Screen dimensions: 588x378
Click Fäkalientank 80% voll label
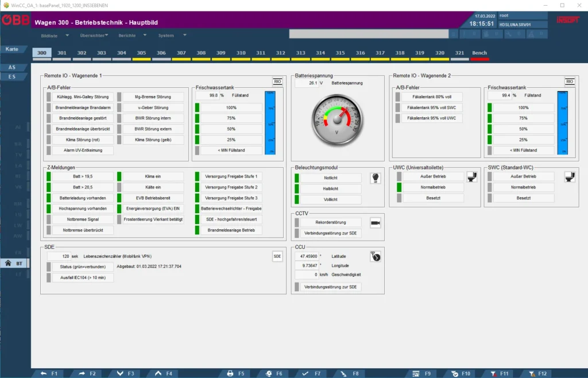coord(432,97)
